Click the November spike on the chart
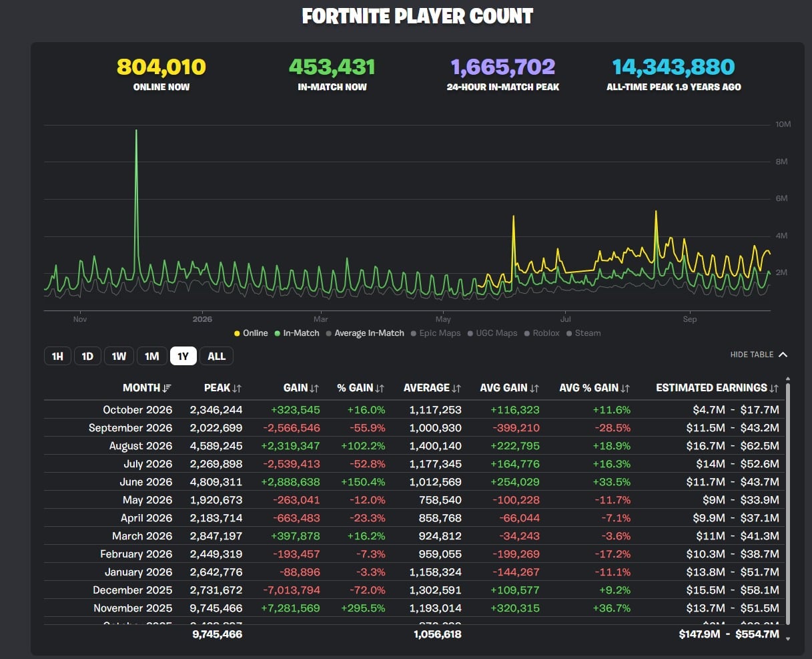Viewport: 812px width, 659px height. [x=136, y=200]
